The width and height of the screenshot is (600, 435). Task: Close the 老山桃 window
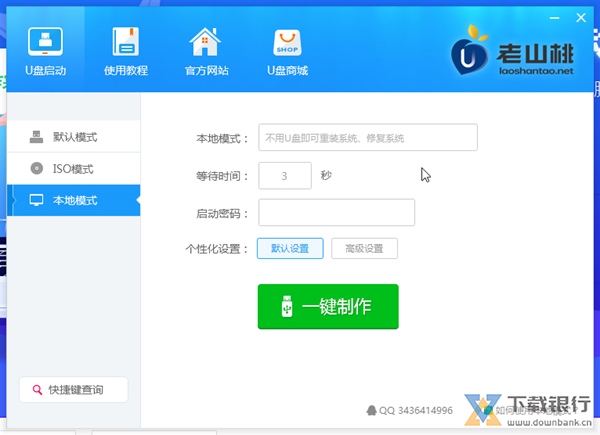[581, 18]
